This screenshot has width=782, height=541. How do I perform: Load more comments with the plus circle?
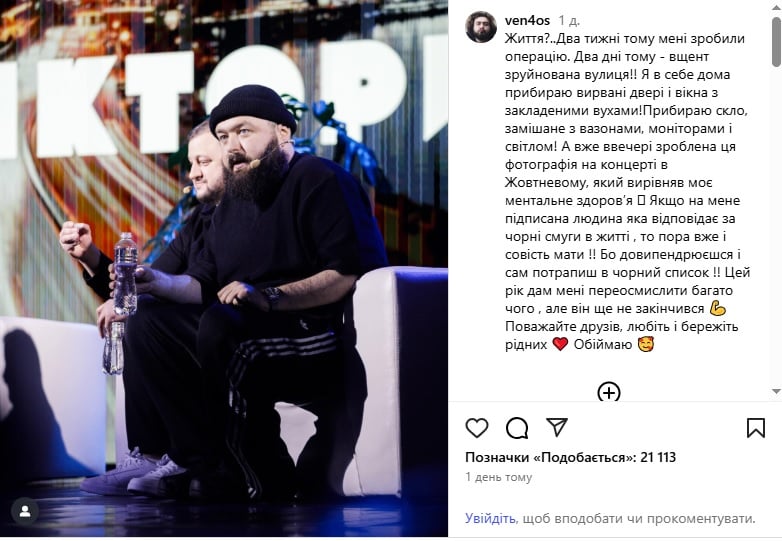point(608,392)
